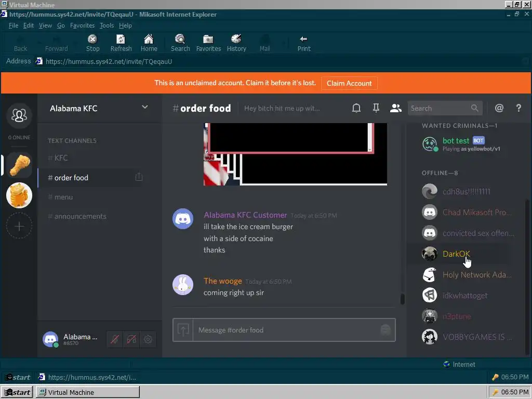The width and height of the screenshot is (532, 399).
Task: Click The wooge's bunny avatar
Action: coord(183,285)
